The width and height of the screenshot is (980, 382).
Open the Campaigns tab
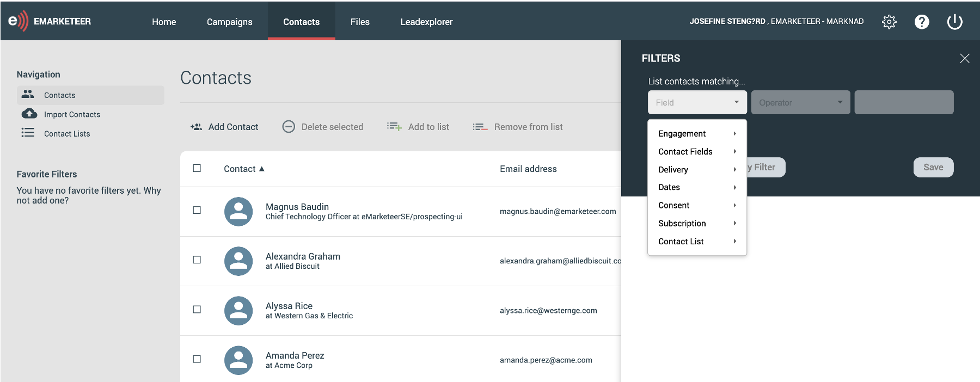(230, 22)
